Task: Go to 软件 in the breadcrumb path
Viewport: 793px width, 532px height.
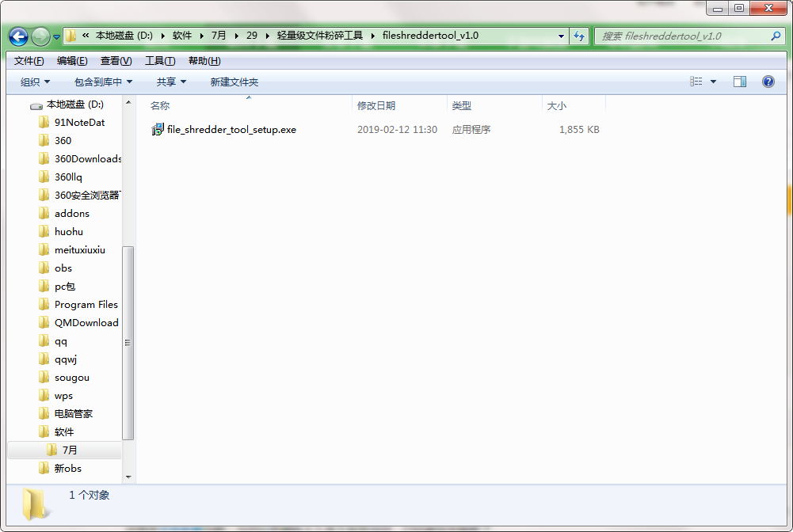Action: coord(182,36)
